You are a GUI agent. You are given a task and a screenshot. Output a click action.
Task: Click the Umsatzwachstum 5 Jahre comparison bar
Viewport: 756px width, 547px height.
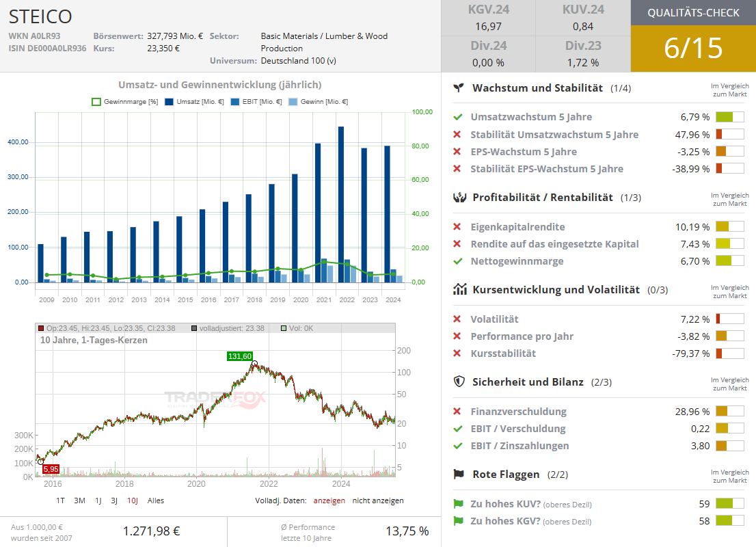[730, 117]
